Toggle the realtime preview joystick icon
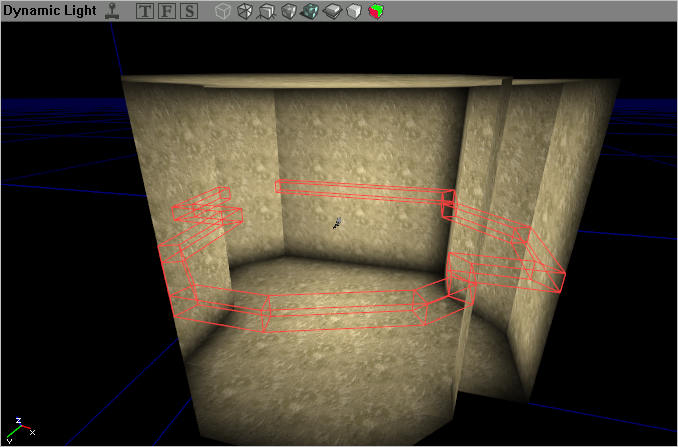678x447 pixels. tap(111, 12)
